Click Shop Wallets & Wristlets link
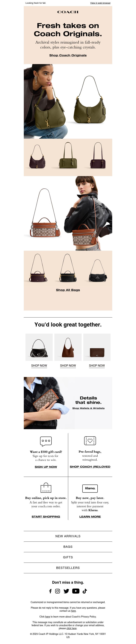136x644 pixels. [x=89, y=408]
